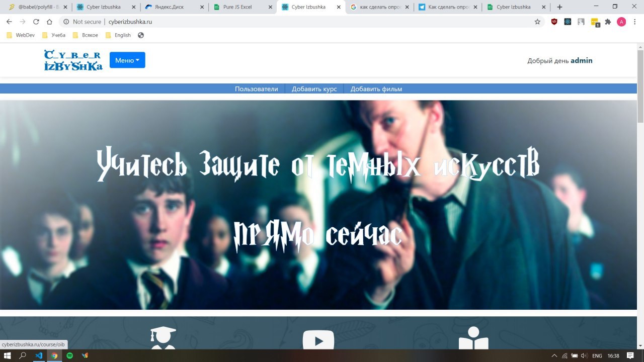Open the Пользователи admin link

[256, 89]
